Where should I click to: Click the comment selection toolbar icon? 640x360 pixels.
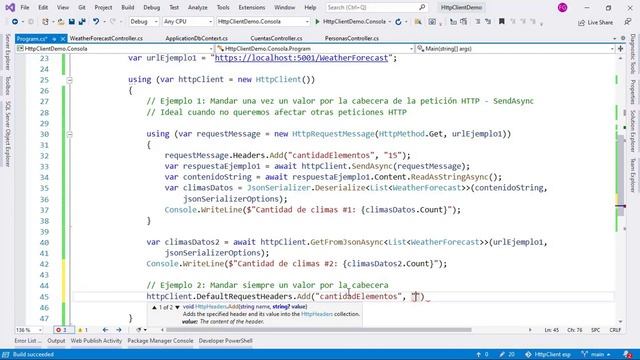coord(478,22)
